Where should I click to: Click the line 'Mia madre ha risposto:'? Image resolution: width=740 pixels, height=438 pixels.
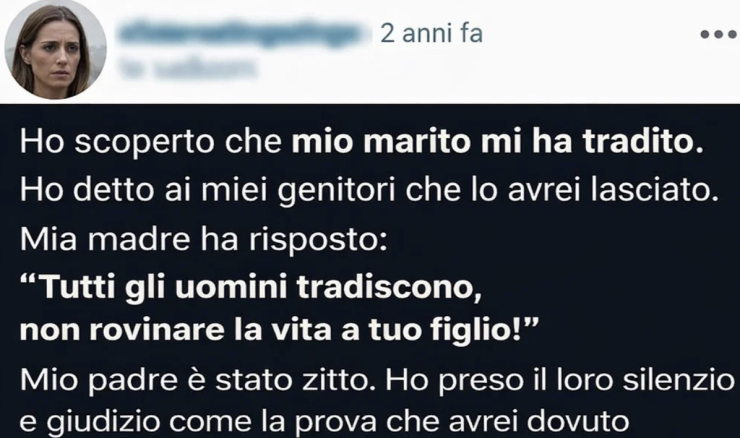203,239
